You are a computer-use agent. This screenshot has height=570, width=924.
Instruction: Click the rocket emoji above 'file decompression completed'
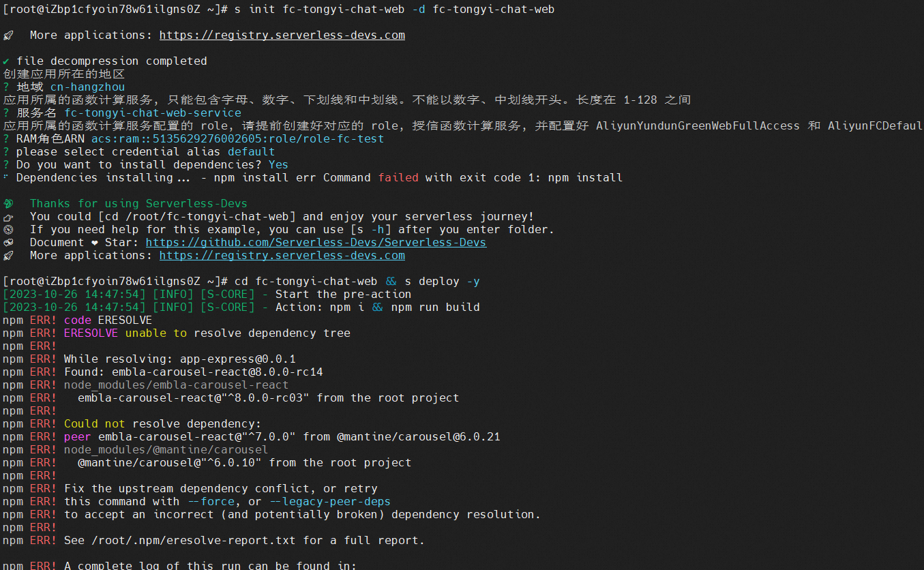coord(8,35)
